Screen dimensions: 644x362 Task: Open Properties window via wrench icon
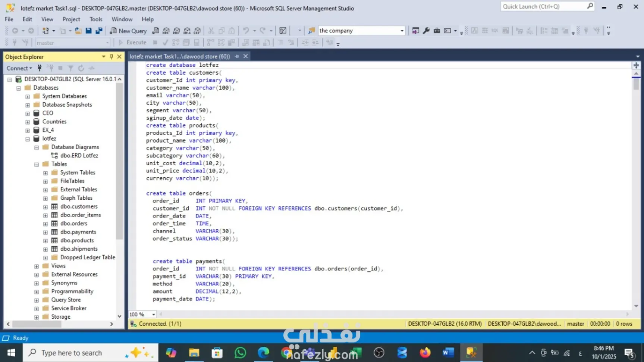tap(426, 31)
